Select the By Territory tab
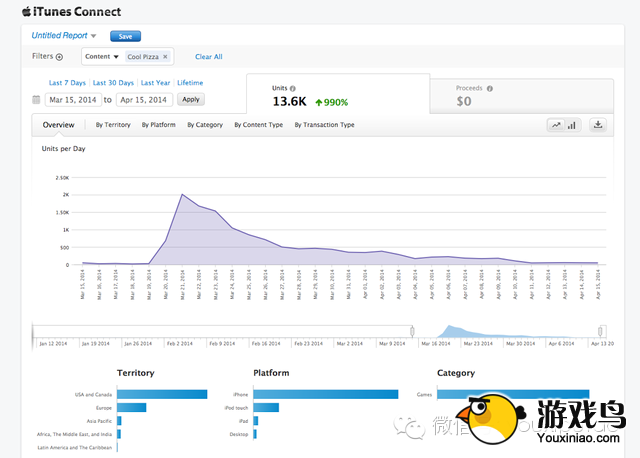The width and height of the screenshot is (640, 458). 113,125
